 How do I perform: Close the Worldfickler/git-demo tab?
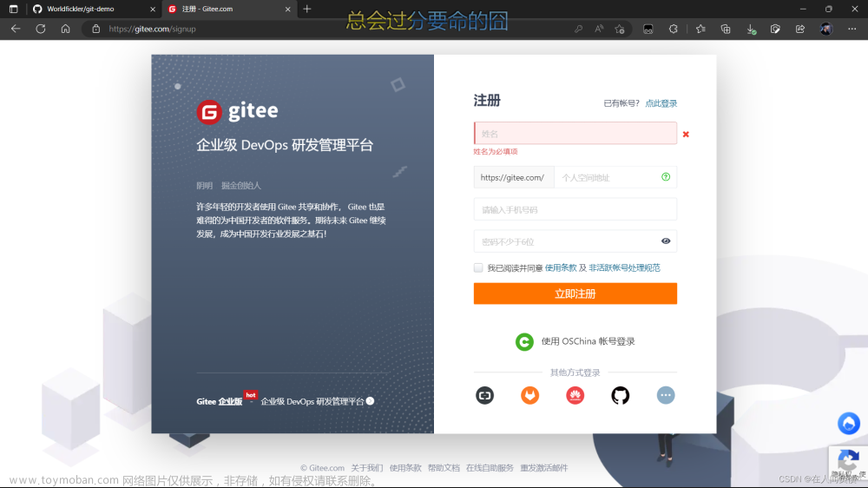pyautogui.click(x=153, y=9)
